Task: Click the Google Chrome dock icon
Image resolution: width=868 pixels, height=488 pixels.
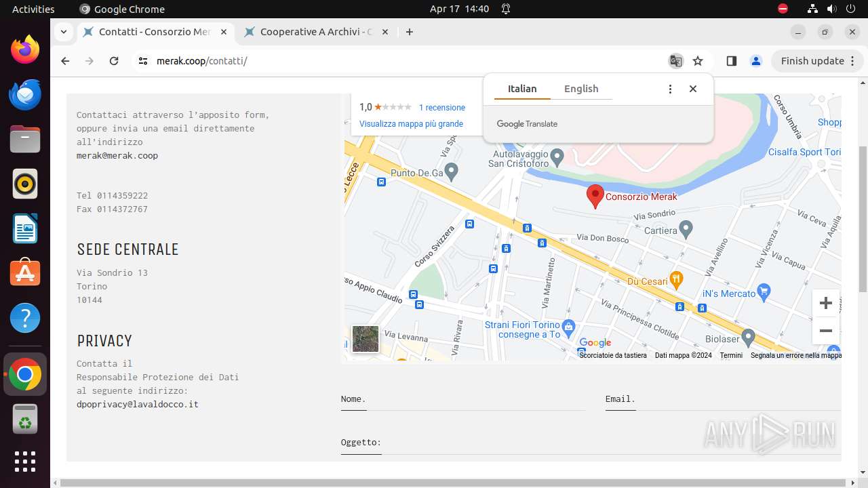Action: [25, 375]
